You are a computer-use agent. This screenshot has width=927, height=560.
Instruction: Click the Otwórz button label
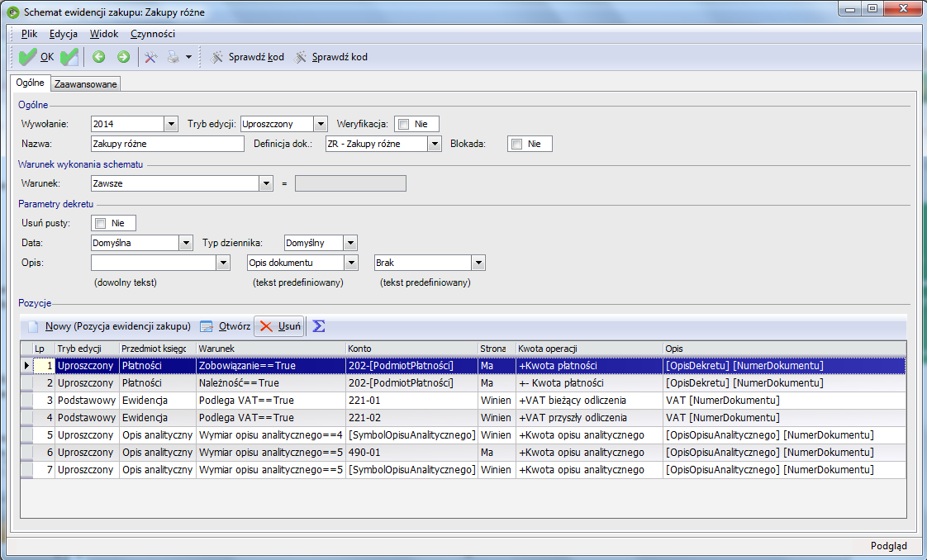(234, 326)
